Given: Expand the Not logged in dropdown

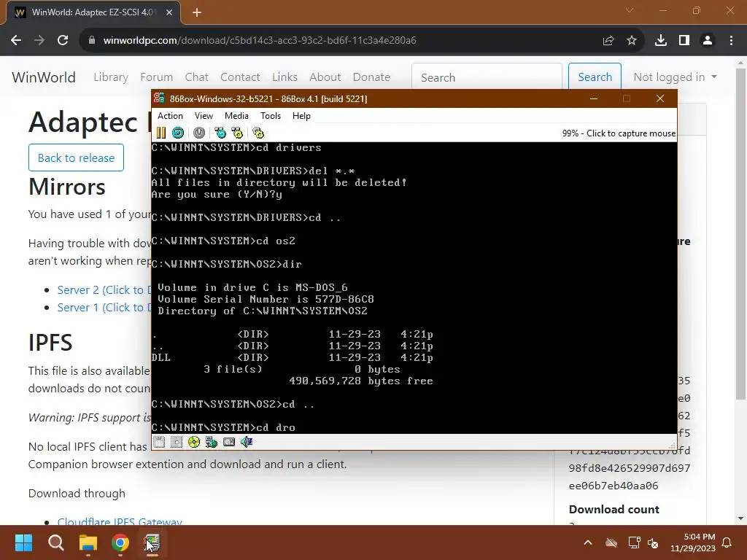Looking at the screenshot, I should click(675, 77).
